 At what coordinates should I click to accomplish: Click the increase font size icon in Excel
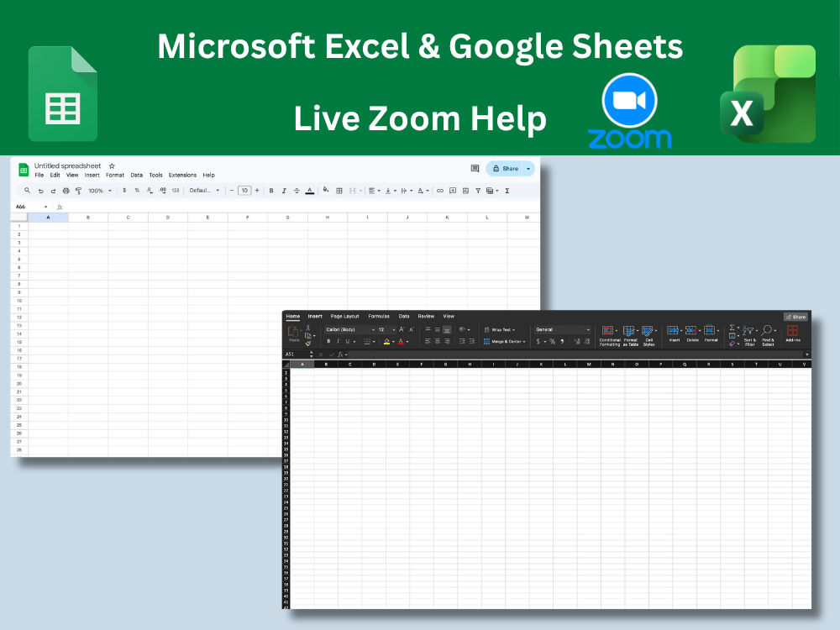tap(402, 329)
